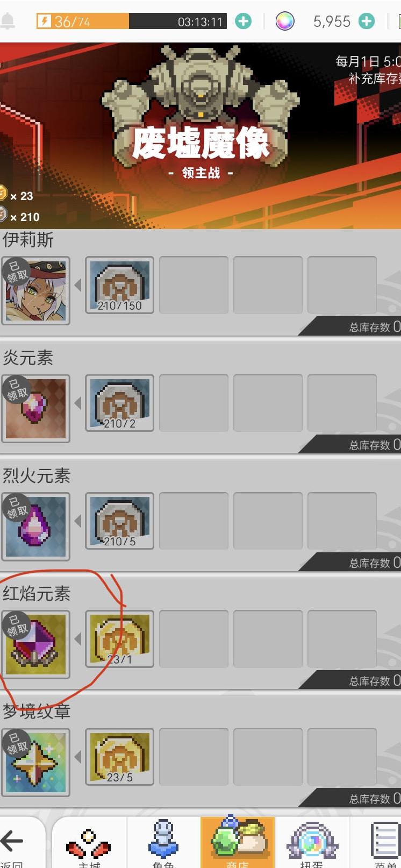
Task: Tap the 210/2 silver coin cost slot
Action: pos(120,403)
